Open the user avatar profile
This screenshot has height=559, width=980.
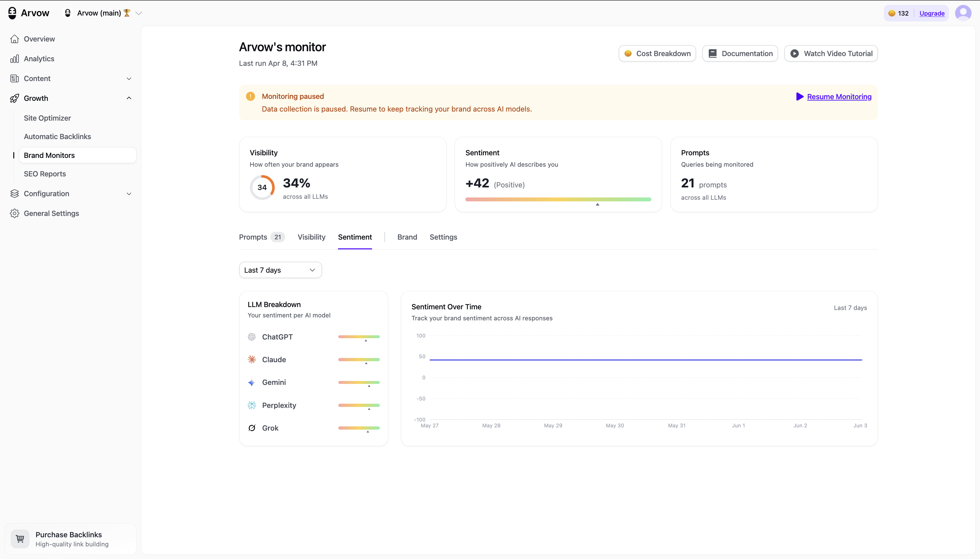[963, 13]
